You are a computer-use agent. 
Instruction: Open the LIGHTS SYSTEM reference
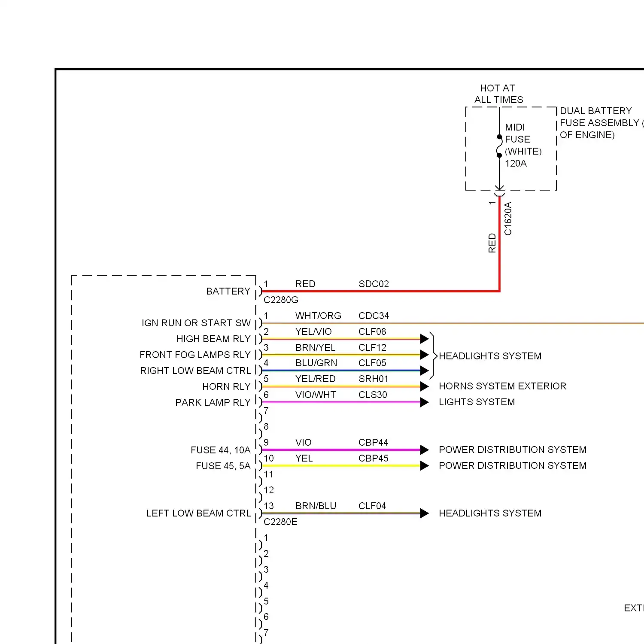coord(477,402)
